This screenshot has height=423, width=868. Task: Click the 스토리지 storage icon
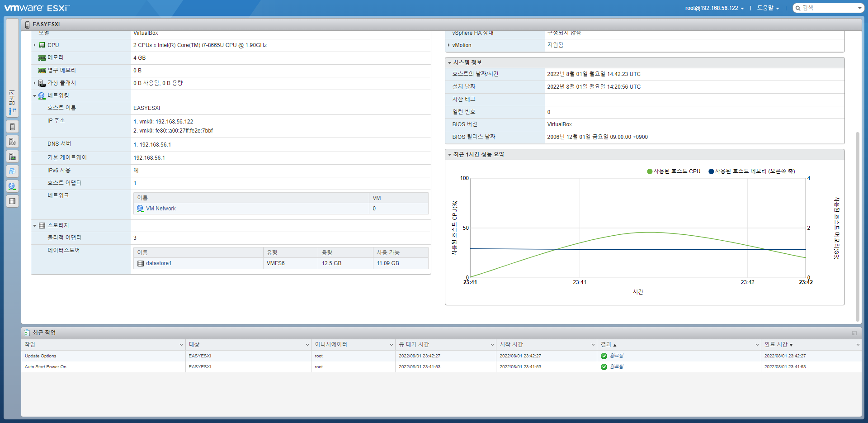[x=42, y=225]
